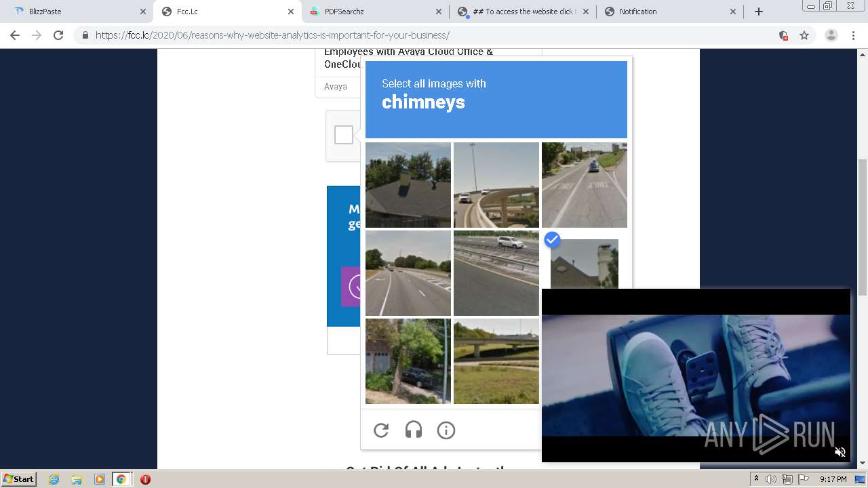Deselect the checked chimney tower image

584,264
